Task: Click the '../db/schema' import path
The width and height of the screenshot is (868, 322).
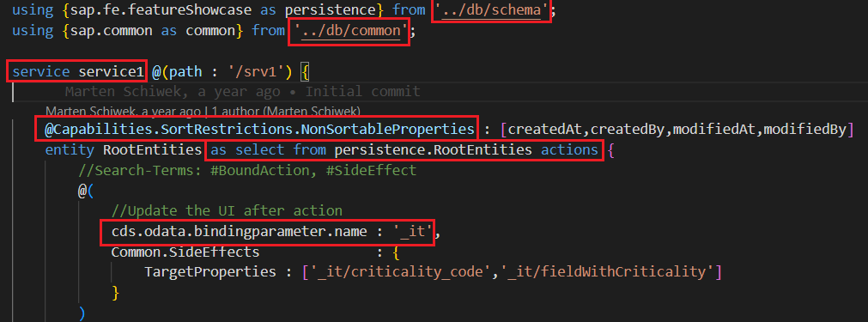Action: pyautogui.click(x=491, y=9)
